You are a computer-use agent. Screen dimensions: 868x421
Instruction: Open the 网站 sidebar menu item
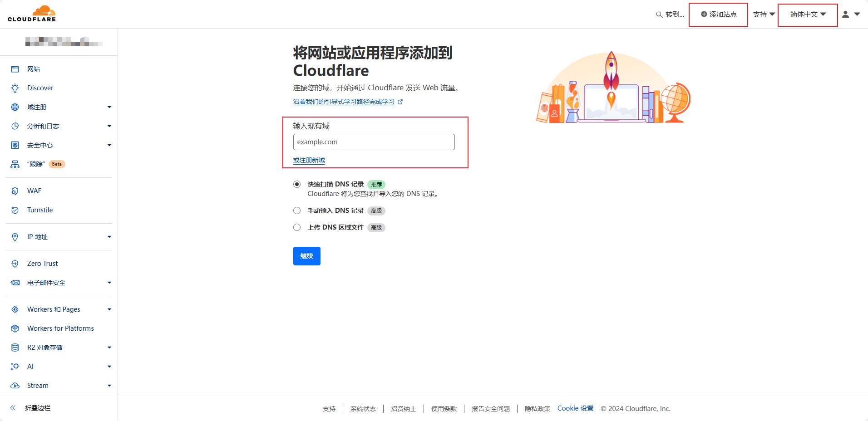click(x=34, y=69)
